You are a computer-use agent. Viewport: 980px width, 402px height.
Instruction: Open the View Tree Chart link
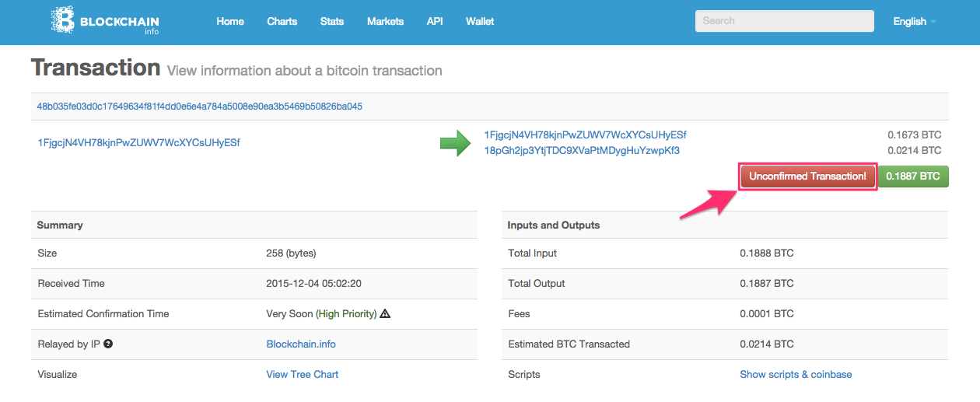[x=302, y=374]
